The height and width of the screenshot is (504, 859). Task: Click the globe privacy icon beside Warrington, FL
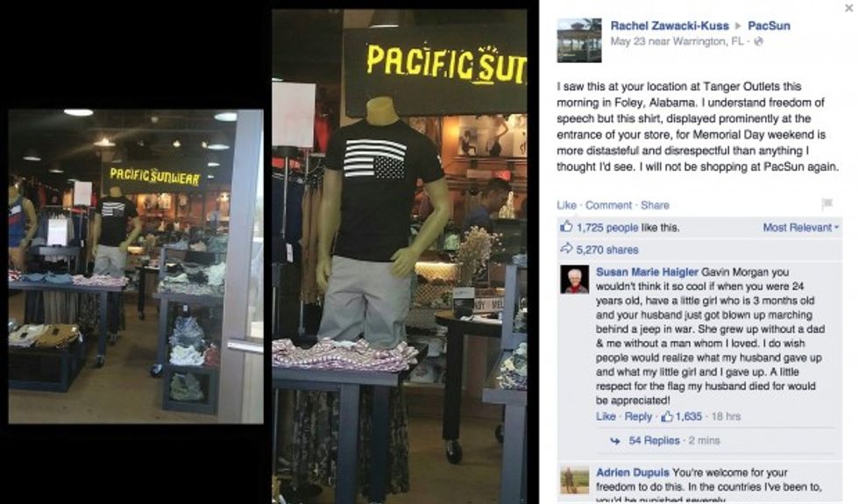759,42
